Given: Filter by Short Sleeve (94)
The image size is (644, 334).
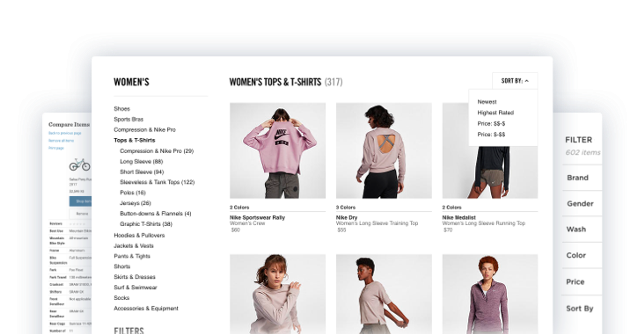Looking at the screenshot, I should pyautogui.click(x=142, y=172).
